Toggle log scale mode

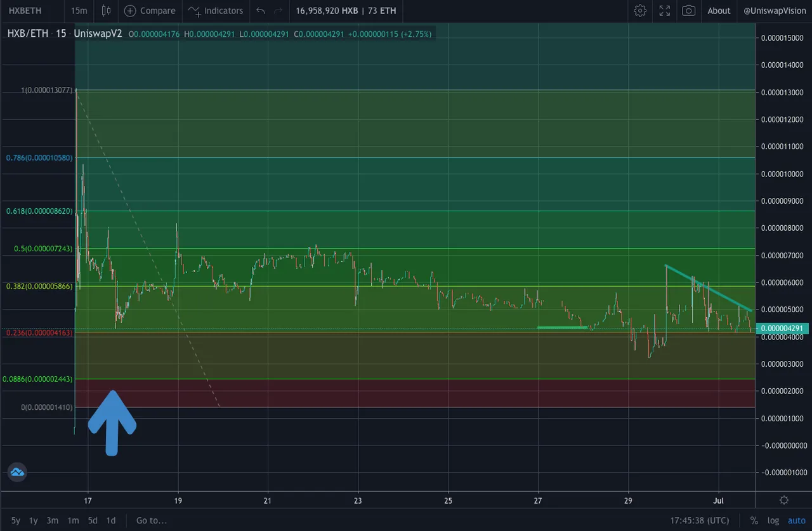pos(773,520)
